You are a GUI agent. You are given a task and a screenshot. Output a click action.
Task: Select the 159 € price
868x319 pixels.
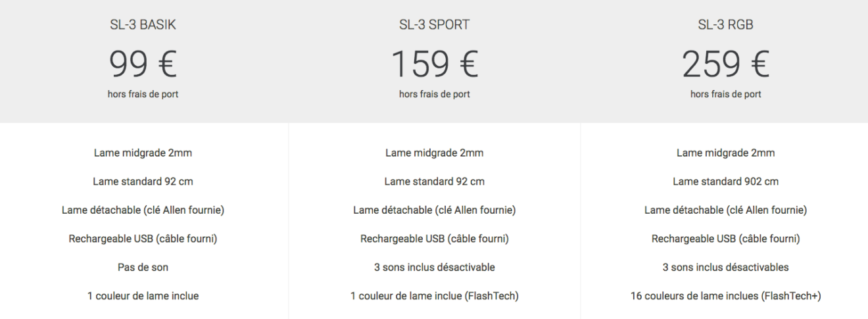coord(434,64)
